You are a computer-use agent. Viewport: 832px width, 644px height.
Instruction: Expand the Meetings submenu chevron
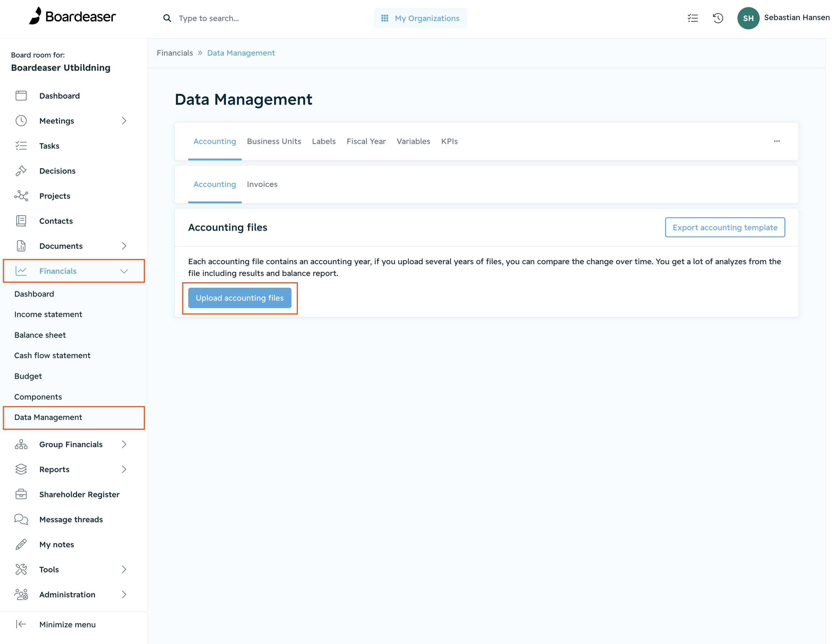tap(124, 121)
